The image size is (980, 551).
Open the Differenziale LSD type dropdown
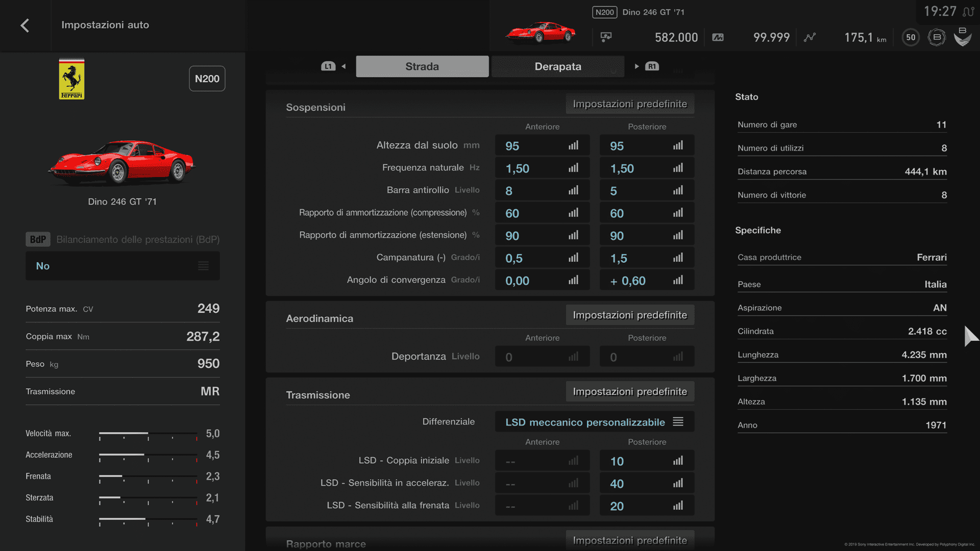(x=594, y=422)
